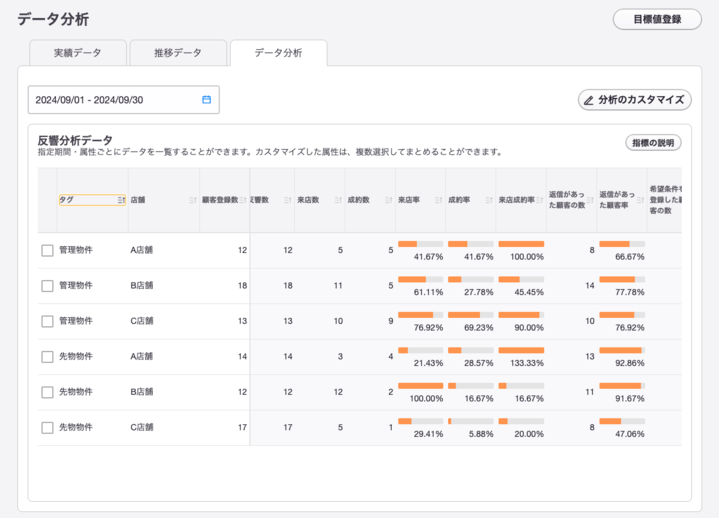Check the 先物物件 B店舗 row checkbox

click(x=47, y=392)
